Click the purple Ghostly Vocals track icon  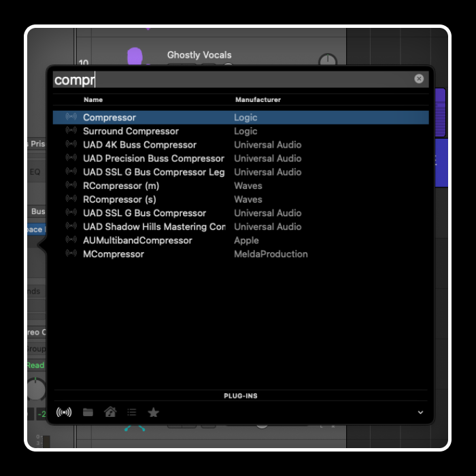point(135,56)
